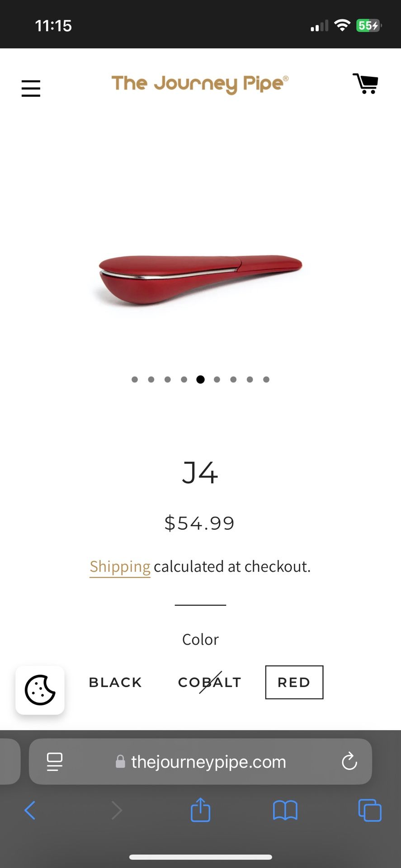Screen dimensions: 401x868
Task: Jump to the first carousel image dot
Action: (x=135, y=379)
